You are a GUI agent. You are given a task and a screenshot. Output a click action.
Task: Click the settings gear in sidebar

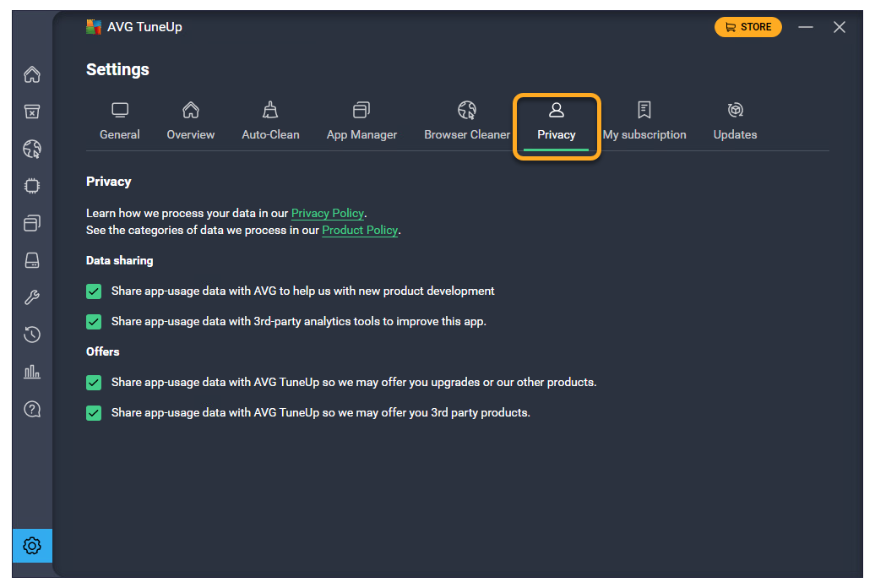click(32, 546)
